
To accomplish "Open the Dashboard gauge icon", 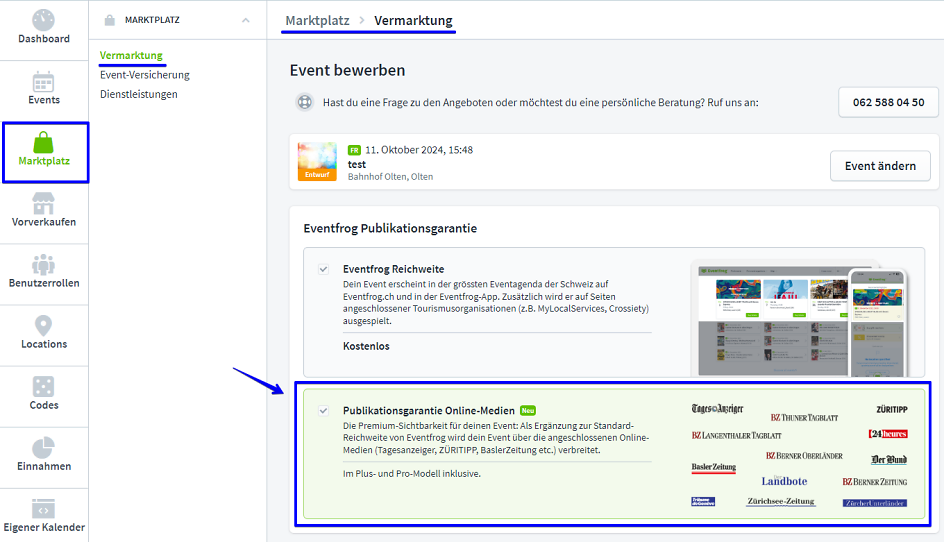I will 44,20.
